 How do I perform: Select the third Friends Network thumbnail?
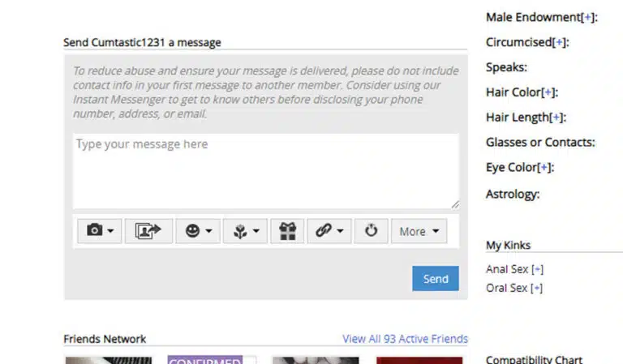[x=315, y=360]
